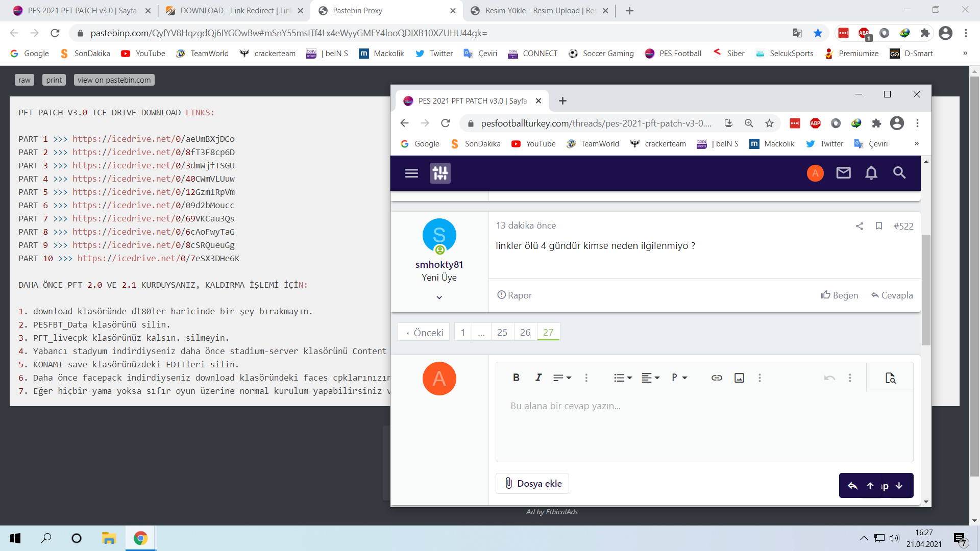Switch to DOWNLOAD - Link Redirect tab

[x=235, y=11]
